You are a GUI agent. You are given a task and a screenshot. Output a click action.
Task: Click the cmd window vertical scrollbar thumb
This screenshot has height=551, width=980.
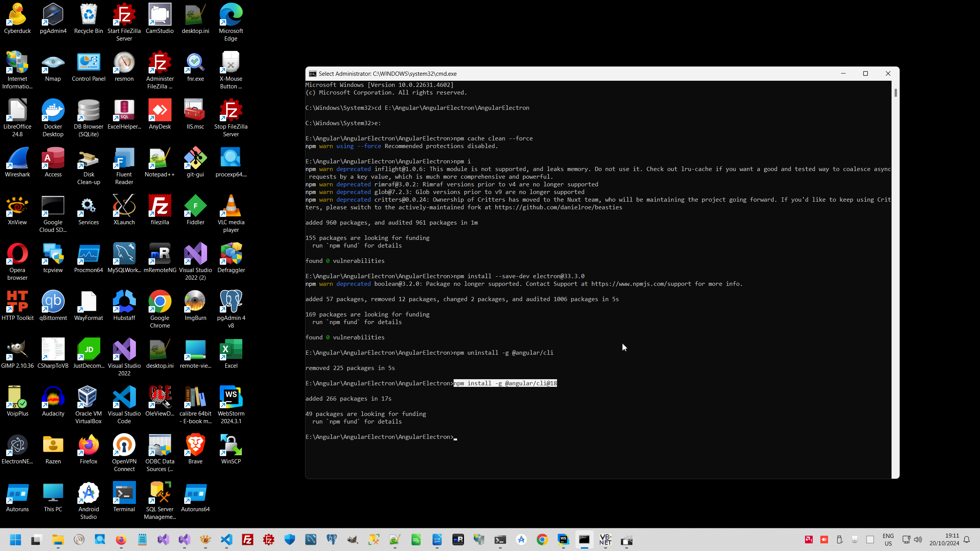(895, 93)
